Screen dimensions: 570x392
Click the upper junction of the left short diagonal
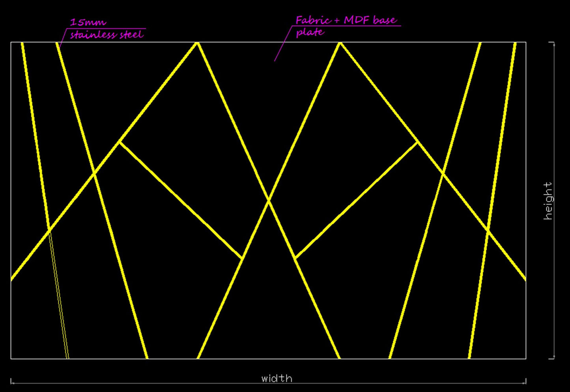point(120,142)
